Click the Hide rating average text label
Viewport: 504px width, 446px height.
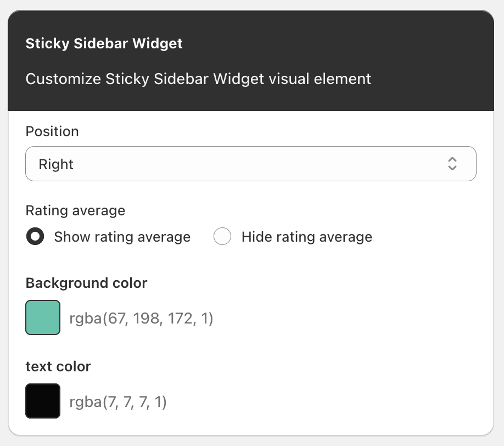point(306,237)
